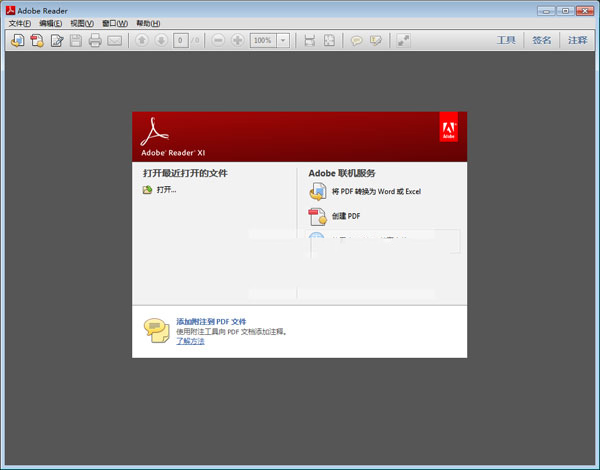Image resolution: width=600 pixels, height=470 pixels.
Task: Open the 编辑(E) menu
Action: [51, 23]
